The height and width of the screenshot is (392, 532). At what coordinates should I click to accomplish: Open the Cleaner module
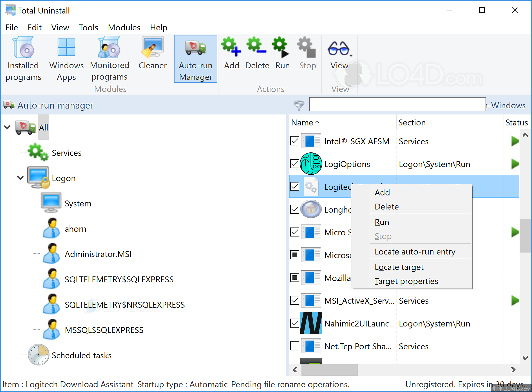click(152, 53)
